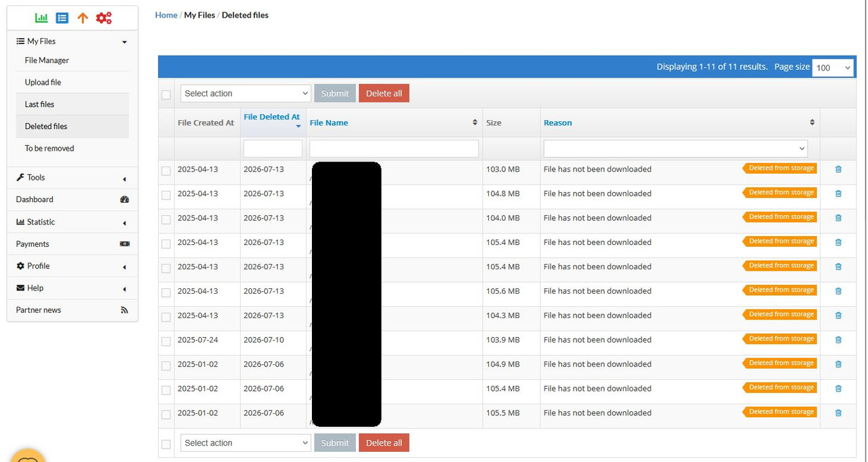Open the blue file list icon
This screenshot has width=868, height=462.
[62, 18]
